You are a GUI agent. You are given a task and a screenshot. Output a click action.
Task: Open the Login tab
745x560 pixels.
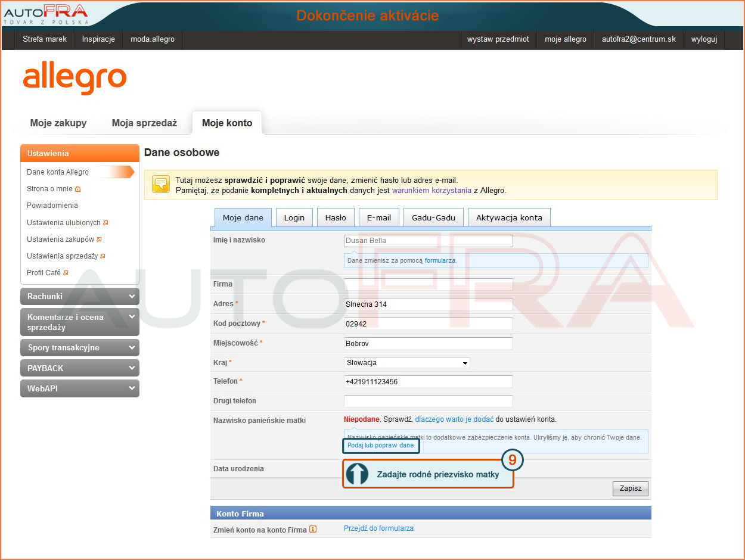pyautogui.click(x=294, y=218)
